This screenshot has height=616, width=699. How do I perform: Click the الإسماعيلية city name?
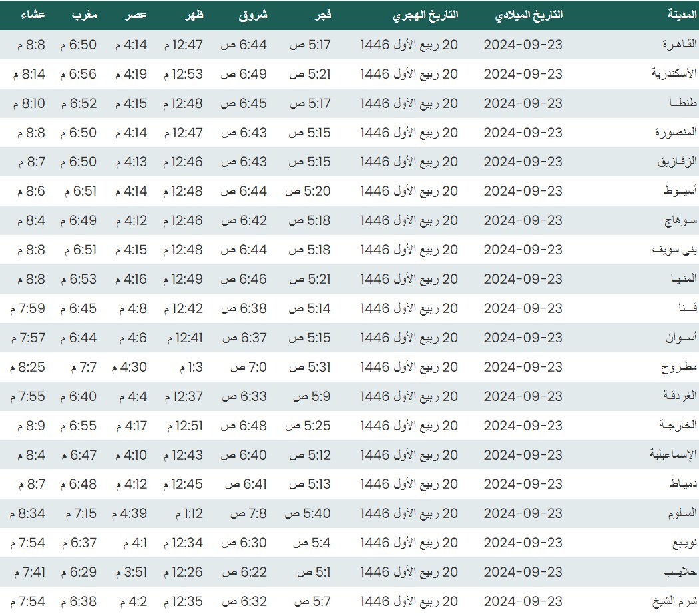click(673, 455)
